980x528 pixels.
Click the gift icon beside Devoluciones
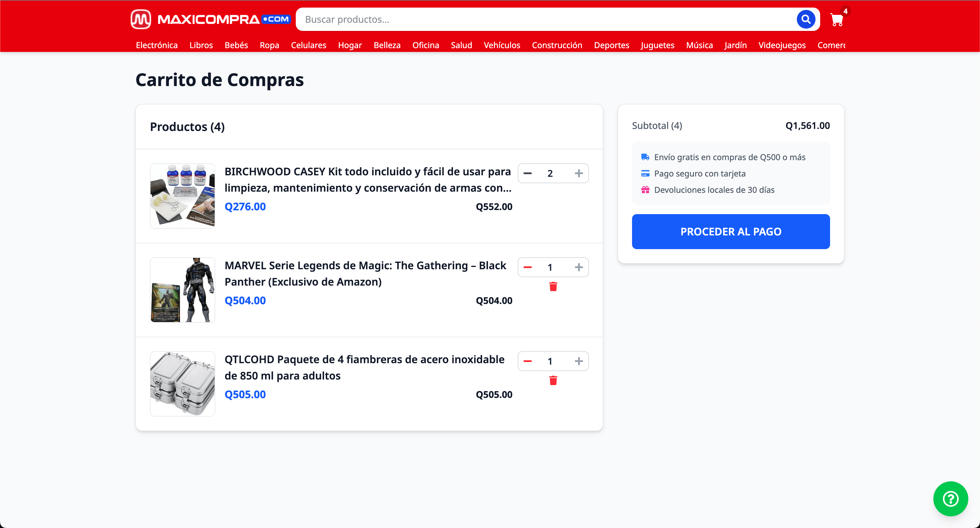click(645, 190)
